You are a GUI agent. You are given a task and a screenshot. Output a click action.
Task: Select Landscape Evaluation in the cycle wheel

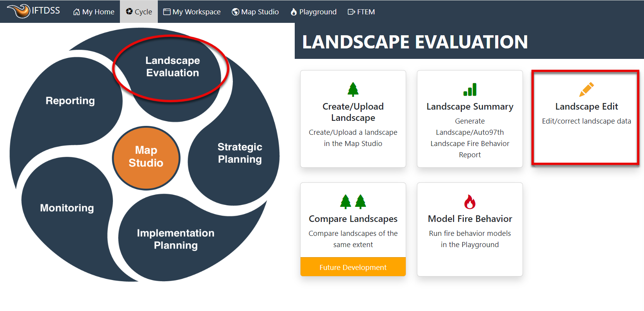[173, 67]
